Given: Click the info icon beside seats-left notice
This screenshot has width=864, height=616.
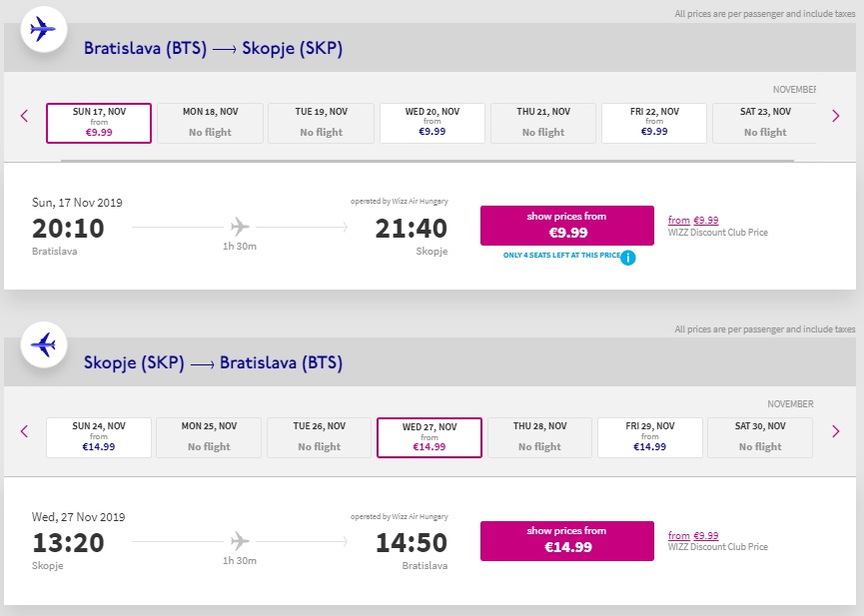Looking at the screenshot, I should coord(628,259).
